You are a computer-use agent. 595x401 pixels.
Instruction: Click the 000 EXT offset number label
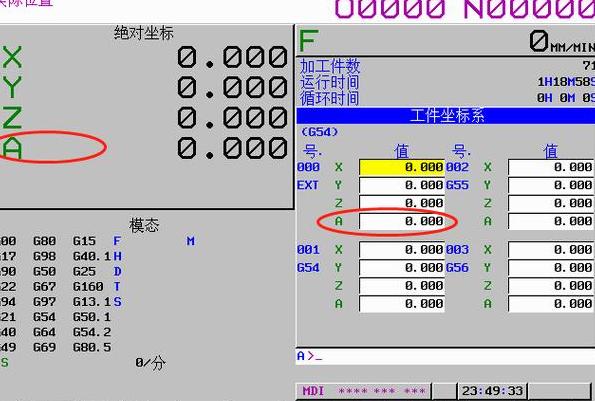pyautogui.click(x=308, y=167)
